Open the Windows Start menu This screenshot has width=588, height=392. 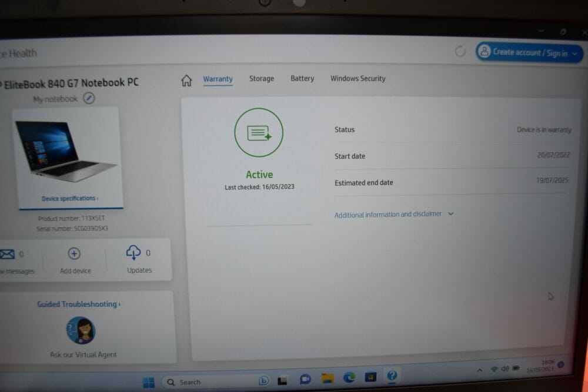(x=149, y=382)
